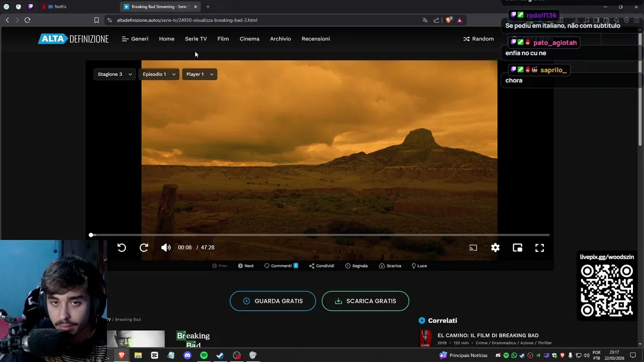This screenshot has width=644, height=362.
Task: Click the Alta Definizione logo
Action: 73,39
